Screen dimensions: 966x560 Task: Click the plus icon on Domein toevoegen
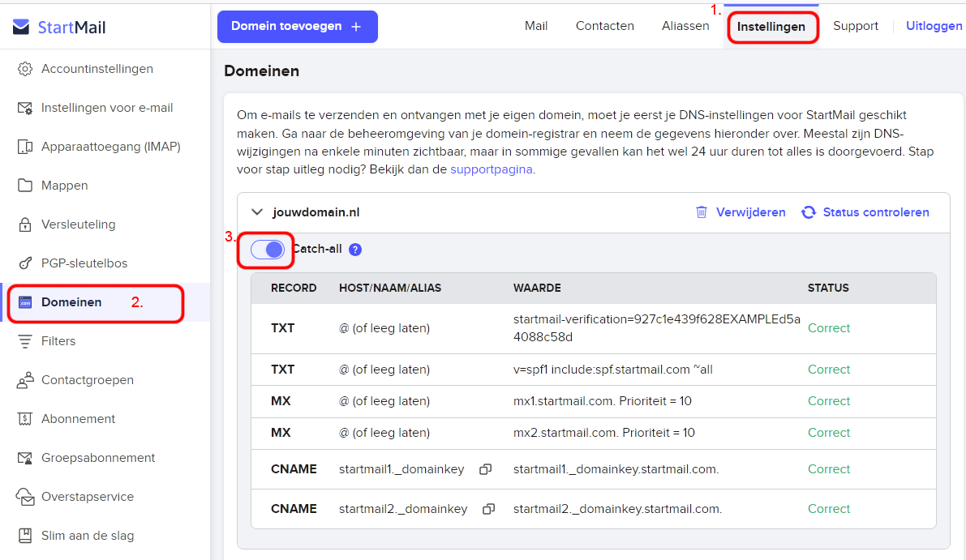click(x=356, y=27)
